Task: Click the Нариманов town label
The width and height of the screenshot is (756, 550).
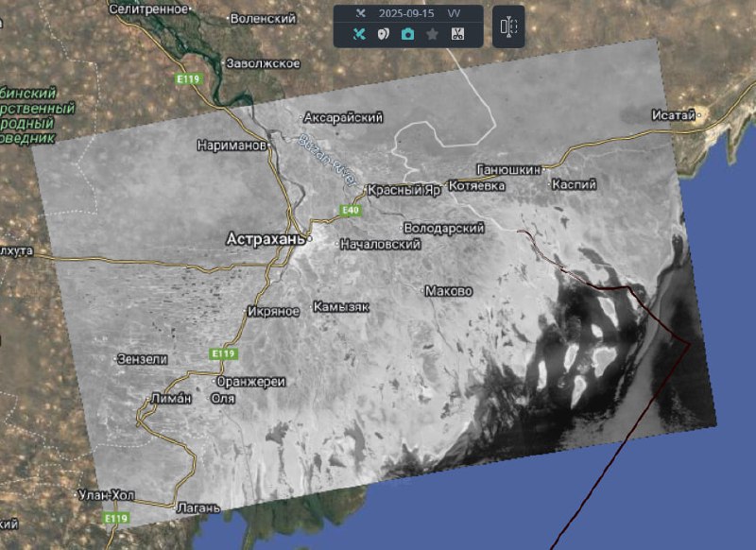Action: coord(232,146)
